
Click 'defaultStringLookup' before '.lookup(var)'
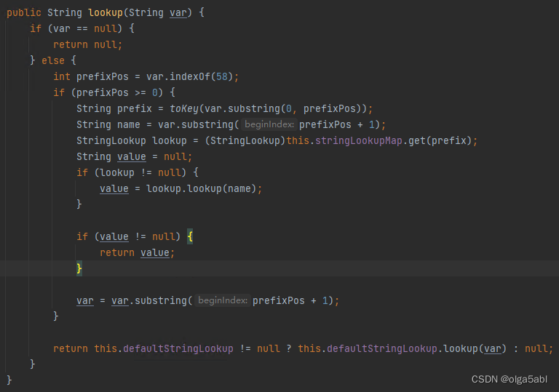[382, 348]
